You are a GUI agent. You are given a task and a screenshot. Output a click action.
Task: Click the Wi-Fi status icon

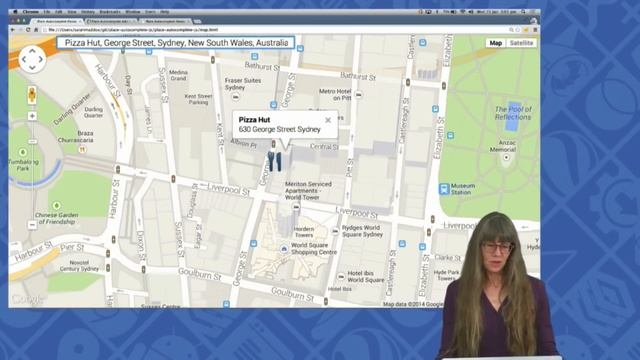click(462, 12)
